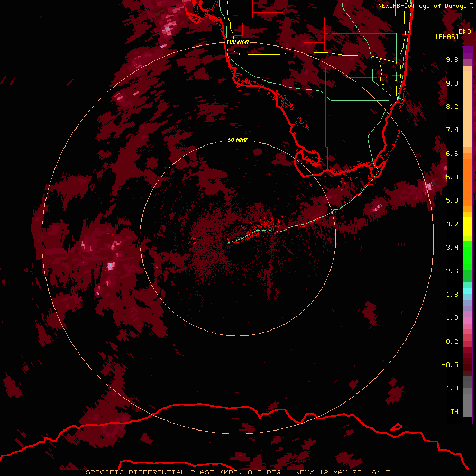
Task: Select the 3.4 scale value
Action: point(452,248)
